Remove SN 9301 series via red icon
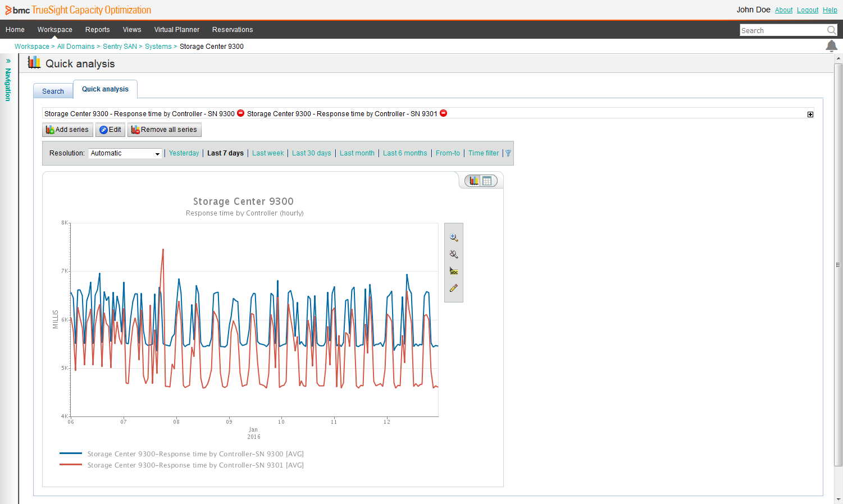The width and height of the screenshot is (843, 504). [443, 113]
